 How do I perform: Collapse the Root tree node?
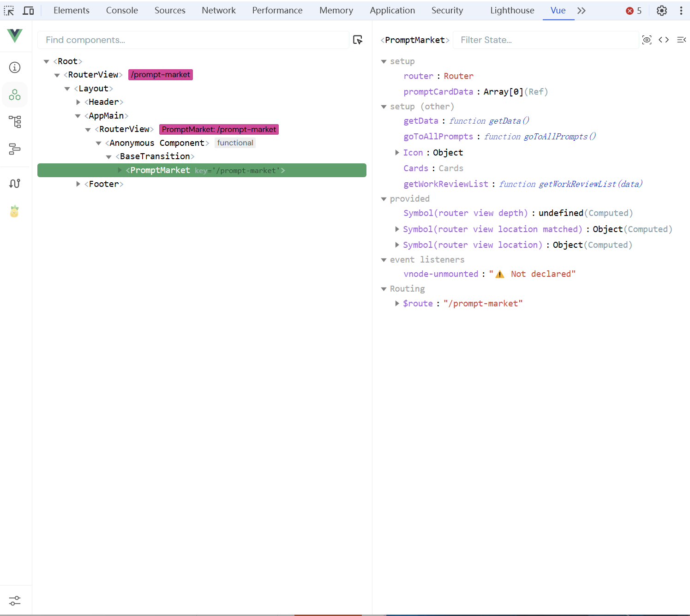coord(46,61)
